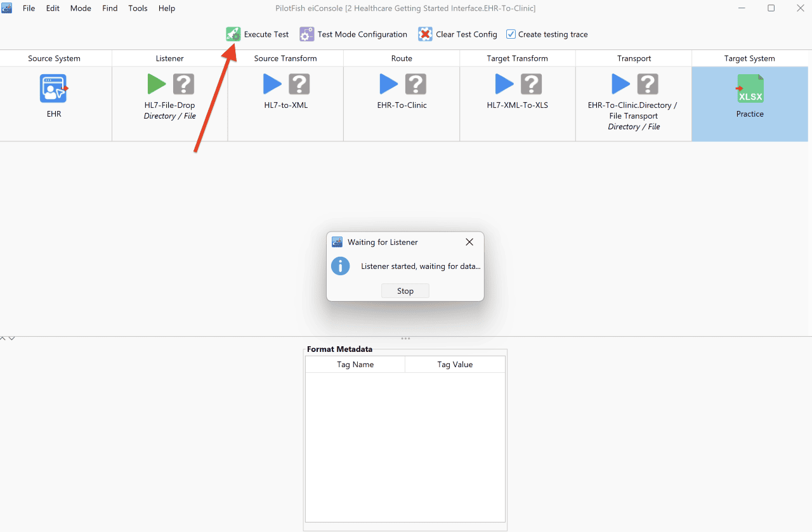
Task: Open the Mode menu
Action: (x=81, y=8)
